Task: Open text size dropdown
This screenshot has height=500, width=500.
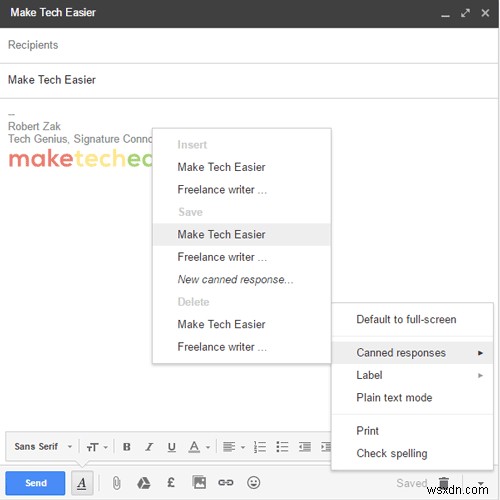Action: click(97, 447)
